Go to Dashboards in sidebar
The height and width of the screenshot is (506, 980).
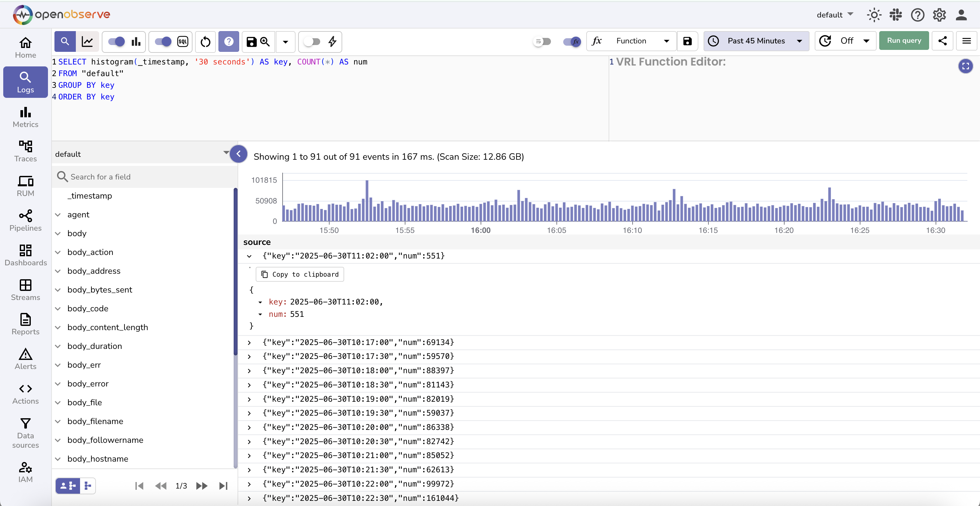26,255
